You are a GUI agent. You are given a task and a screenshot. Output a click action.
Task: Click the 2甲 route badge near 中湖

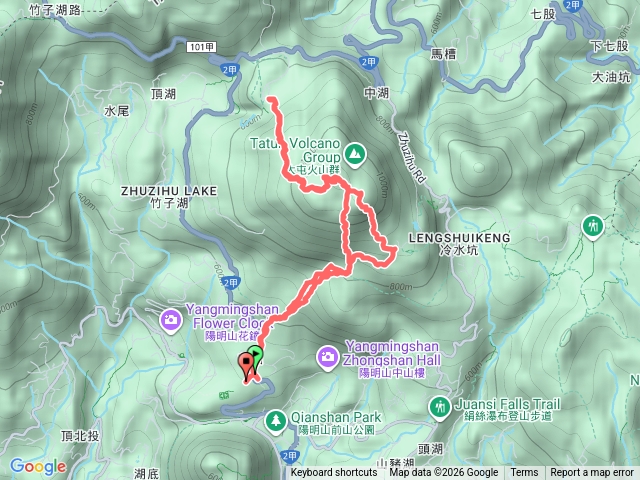(x=369, y=62)
